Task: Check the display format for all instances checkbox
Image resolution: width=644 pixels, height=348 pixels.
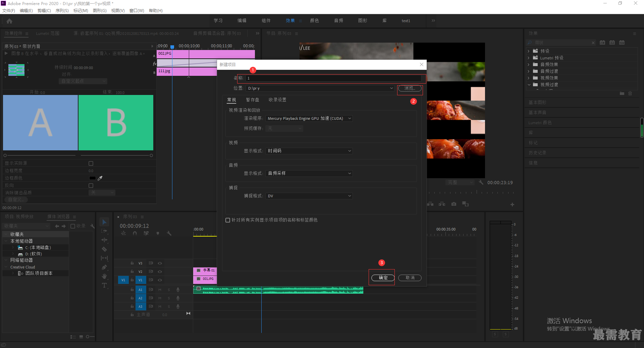Action: 228,220
